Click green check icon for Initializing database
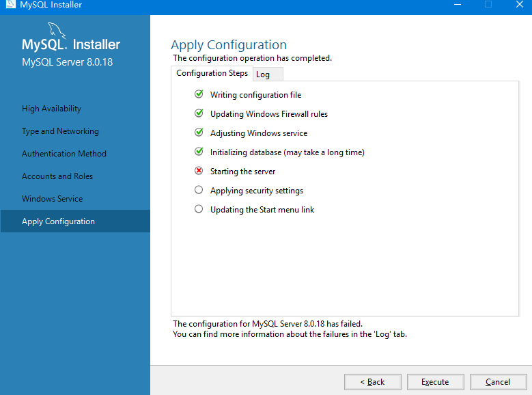This screenshot has height=395, width=532. (x=199, y=151)
